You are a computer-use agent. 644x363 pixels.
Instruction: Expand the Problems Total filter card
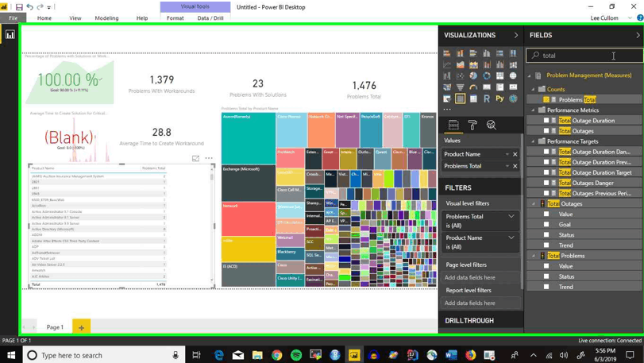[511, 216]
